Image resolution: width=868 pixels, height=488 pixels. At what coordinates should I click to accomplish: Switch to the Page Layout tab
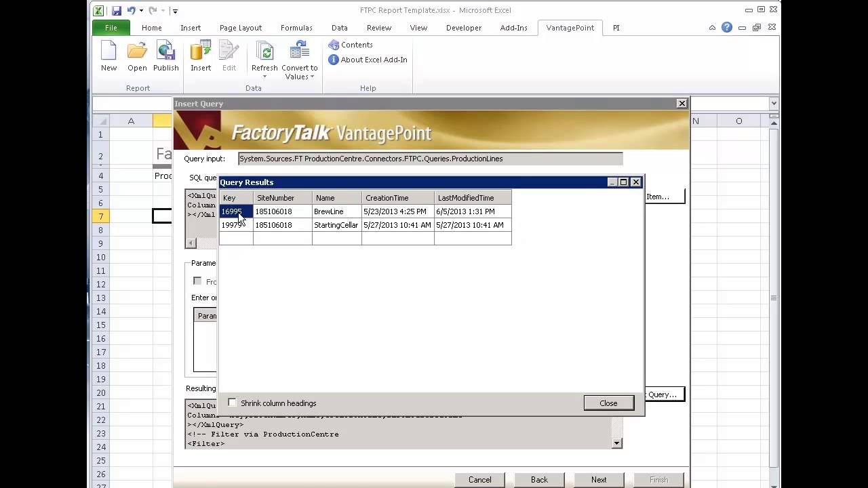pyautogui.click(x=241, y=28)
